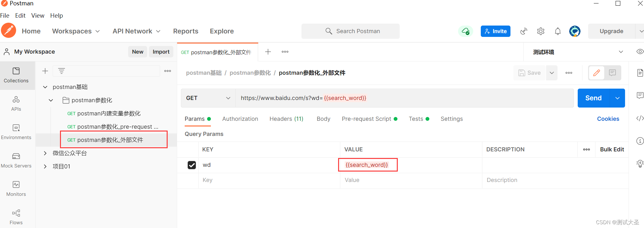Image resolution: width=644 pixels, height=228 pixels.
Task: Open the comments icon in right sidebar
Action: click(x=640, y=95)
